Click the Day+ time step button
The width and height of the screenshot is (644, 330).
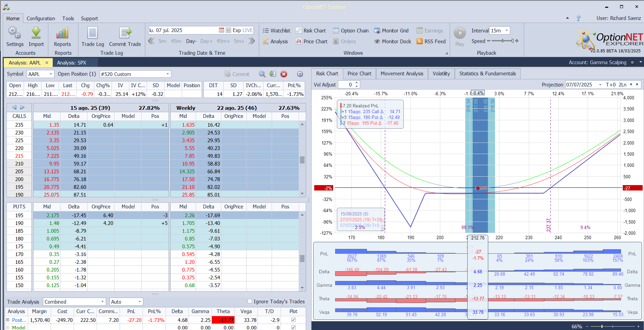(x=206, y=41)
